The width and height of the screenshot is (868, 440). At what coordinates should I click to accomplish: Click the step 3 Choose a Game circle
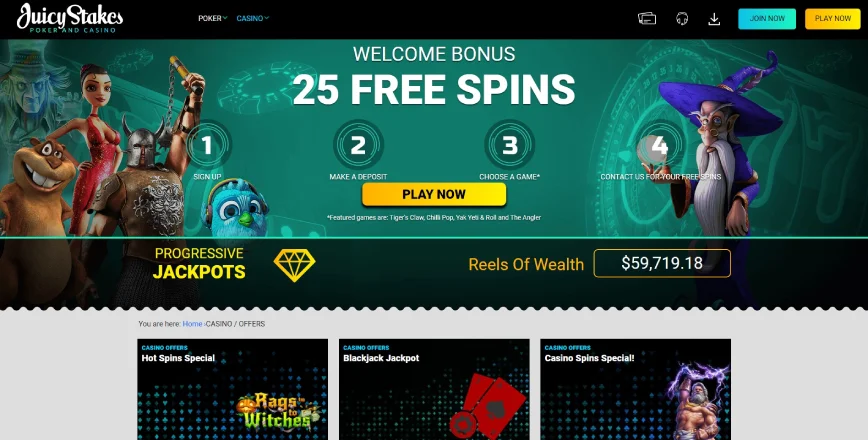(x=509, y=145)
